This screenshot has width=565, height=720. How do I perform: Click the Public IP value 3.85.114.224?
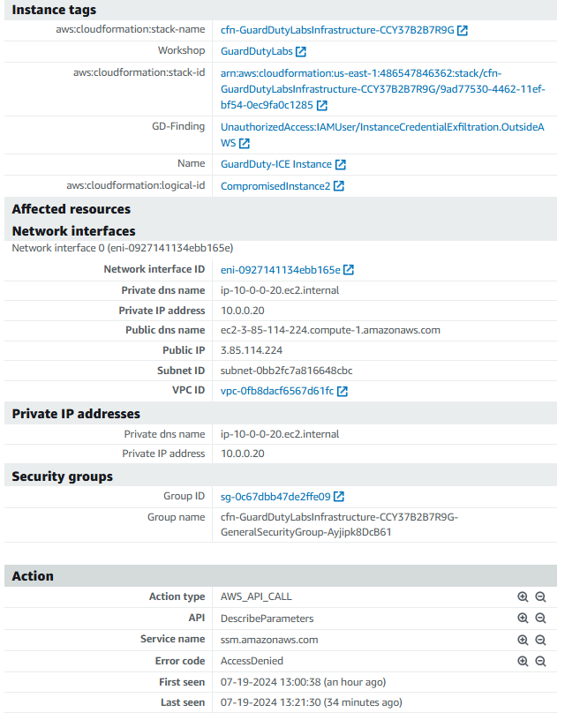[x=251, y=350]
